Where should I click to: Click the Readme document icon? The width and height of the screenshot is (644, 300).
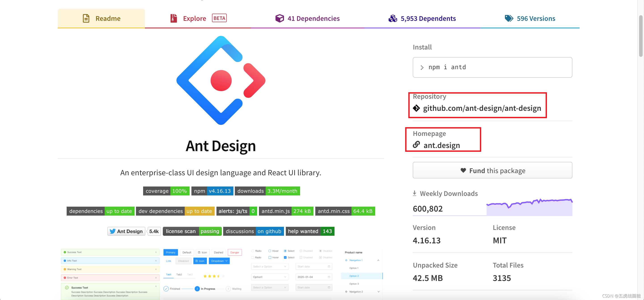point(86,18)
